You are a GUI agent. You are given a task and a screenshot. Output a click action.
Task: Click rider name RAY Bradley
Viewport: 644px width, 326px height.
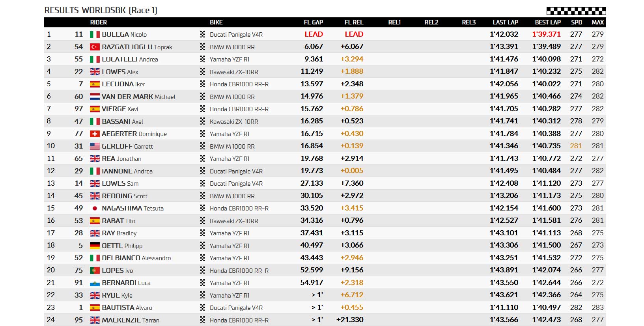(119, 233)
